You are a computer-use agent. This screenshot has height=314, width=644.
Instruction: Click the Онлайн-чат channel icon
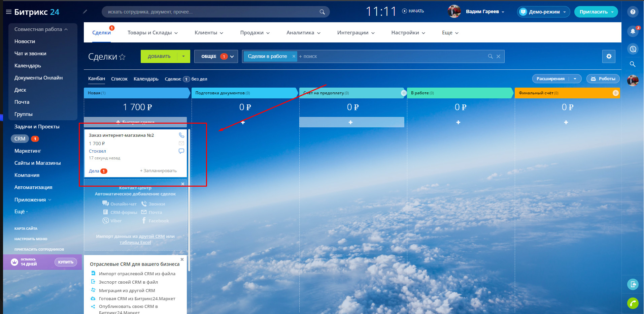click(x=106, y=203)
